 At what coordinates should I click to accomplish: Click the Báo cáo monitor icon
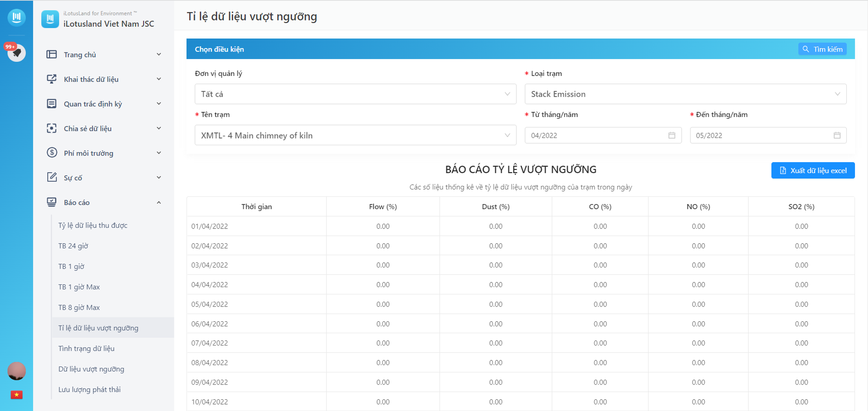pyautogui.click(x=52, y=202)
